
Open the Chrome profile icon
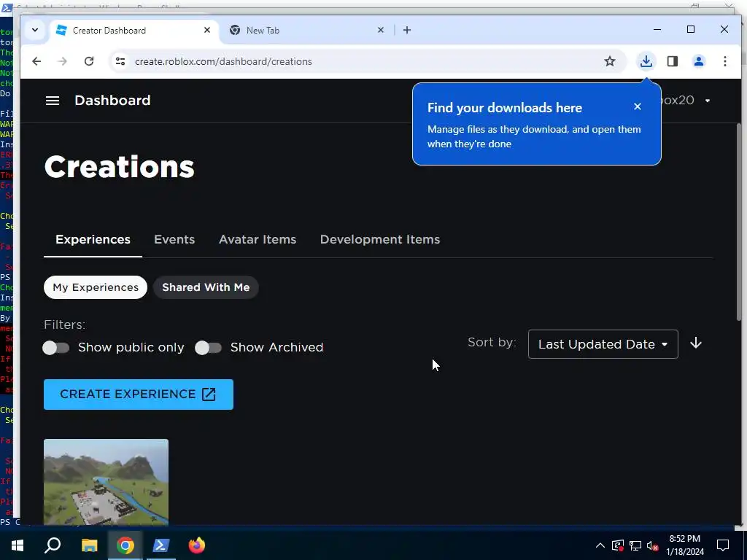(699, 61)
